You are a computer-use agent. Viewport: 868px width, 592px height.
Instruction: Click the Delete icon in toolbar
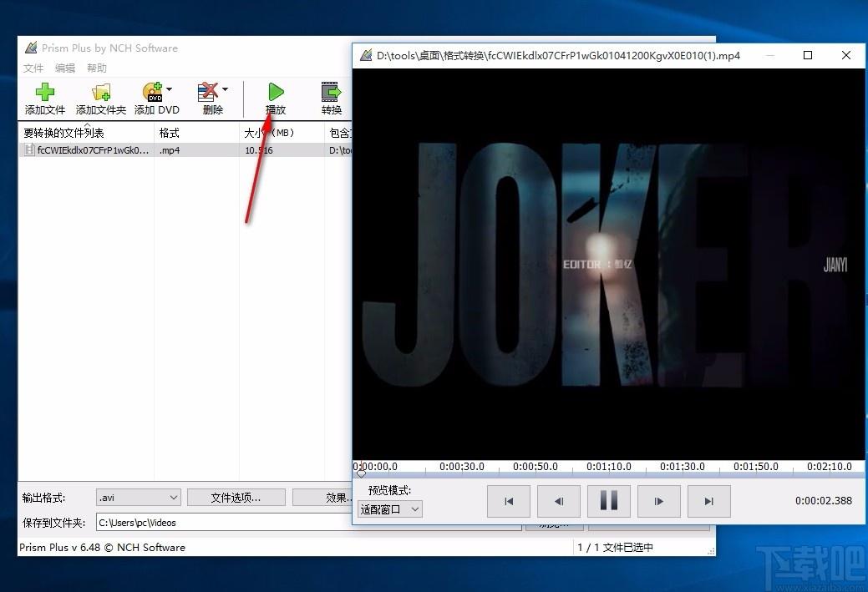(x=209, y=93)
